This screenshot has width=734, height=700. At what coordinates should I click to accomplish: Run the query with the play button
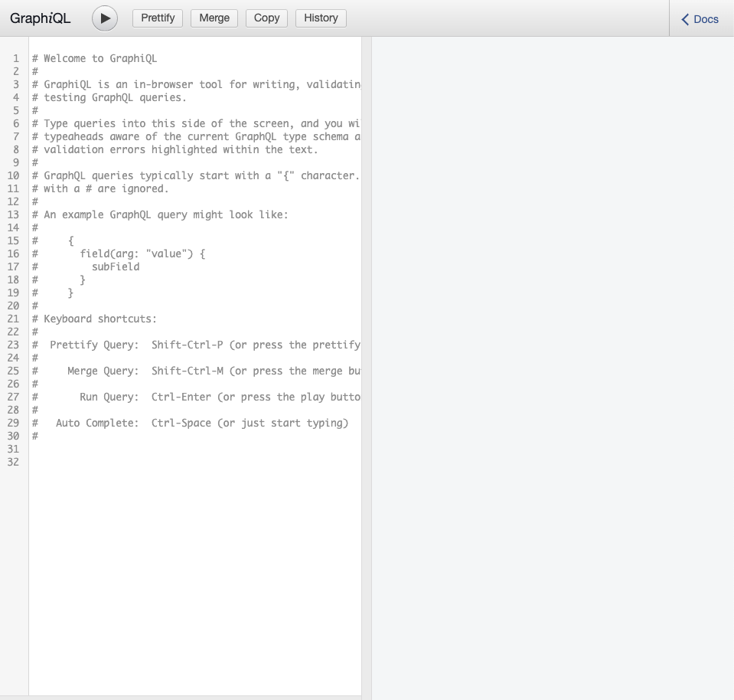tap(105, 18)
